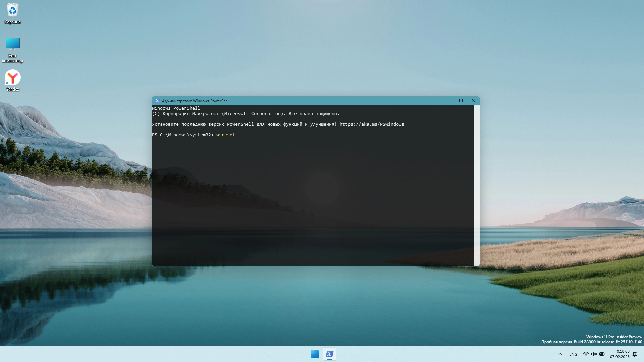644x362 pixels.
Task: Click the battery status tray icon
Action: point(602,354)
